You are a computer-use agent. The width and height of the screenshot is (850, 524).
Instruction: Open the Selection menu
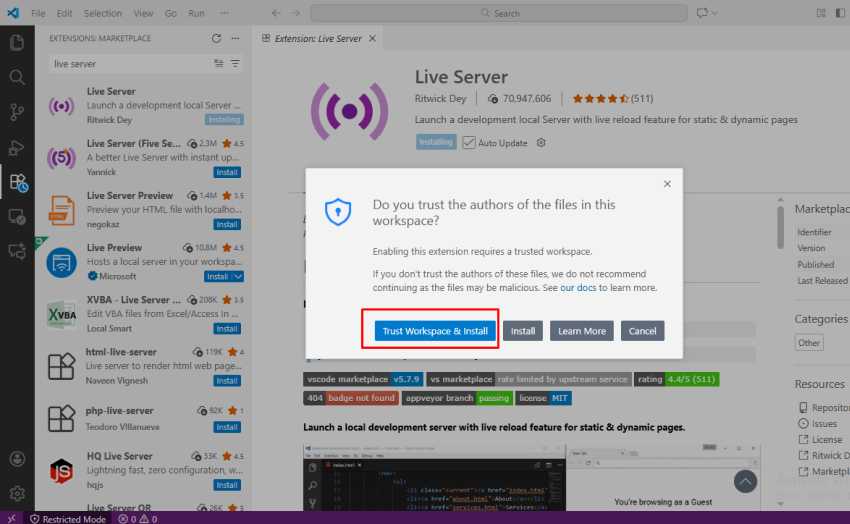pyautogui.click(x=102, y=13)
